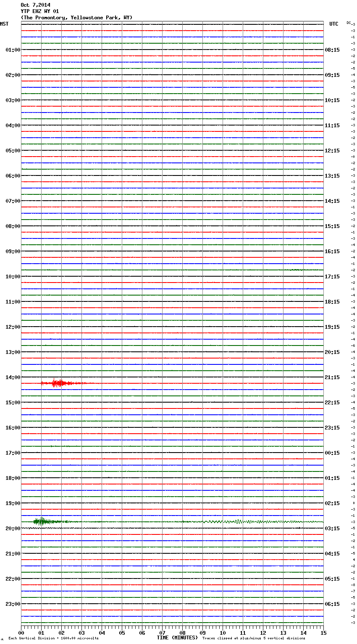Click the 12:00 MST hour label
The height and width of the screenshot is (644, 357).
13,327
